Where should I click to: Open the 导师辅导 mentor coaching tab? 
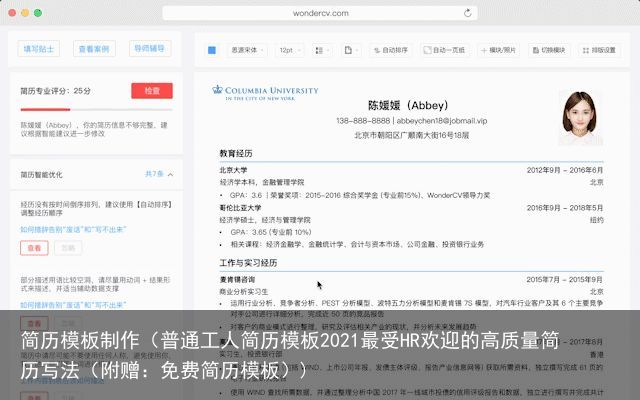tap(149, 49)
